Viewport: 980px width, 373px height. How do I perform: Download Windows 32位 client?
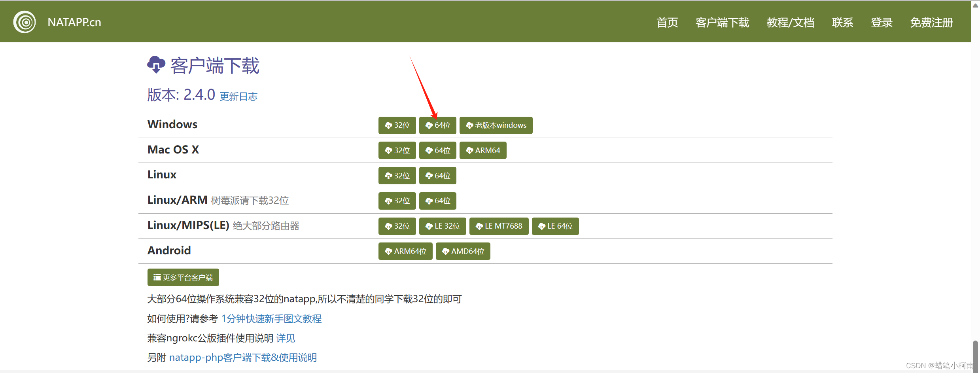pos(397,125)
